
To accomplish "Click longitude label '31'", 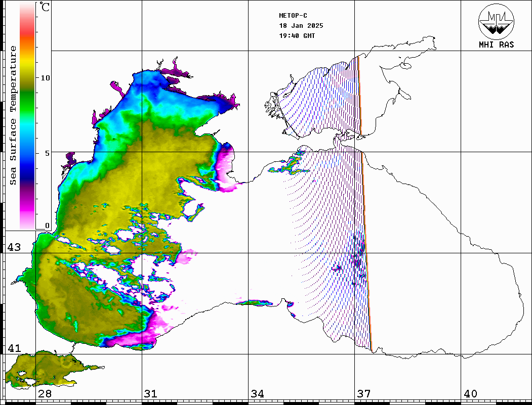I will pos(151,394).
